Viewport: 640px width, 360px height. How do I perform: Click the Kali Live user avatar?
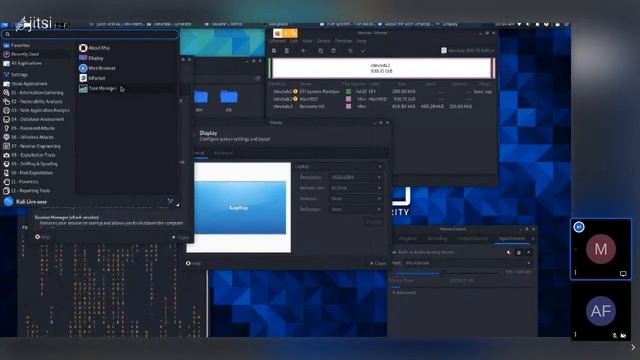(8, 202)
